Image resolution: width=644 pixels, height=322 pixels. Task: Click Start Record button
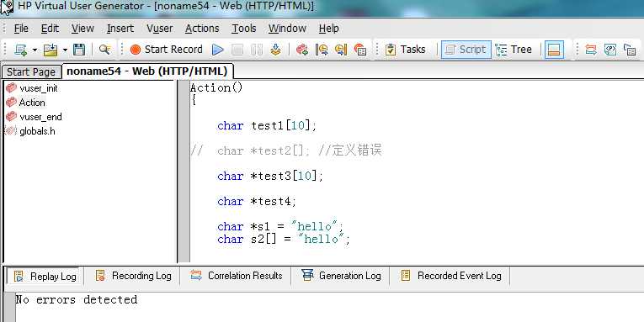tap(167, 50)
